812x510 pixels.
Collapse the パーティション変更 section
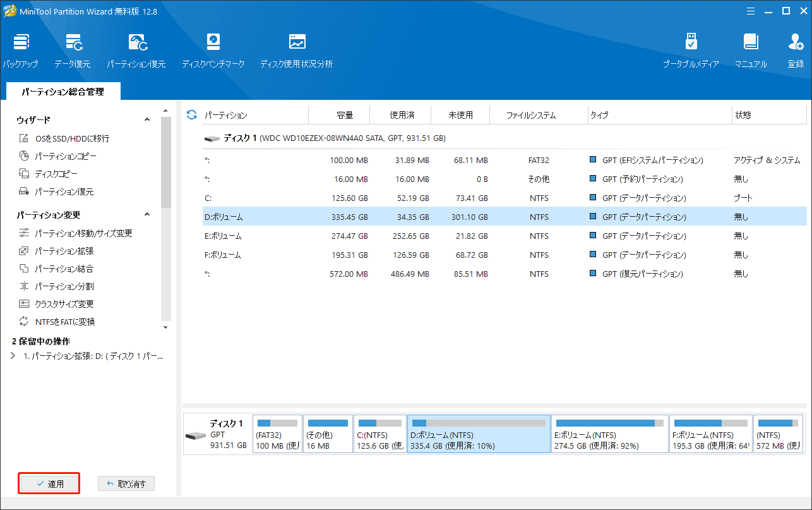pyautogui.click(x=147, y=215)
